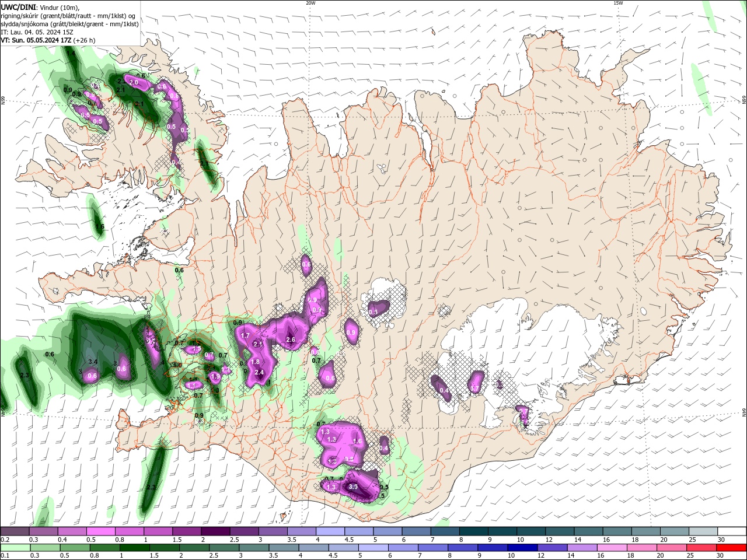Pick the pale grey swatch between 25 and 30 on the upper scale

[703, 531]
